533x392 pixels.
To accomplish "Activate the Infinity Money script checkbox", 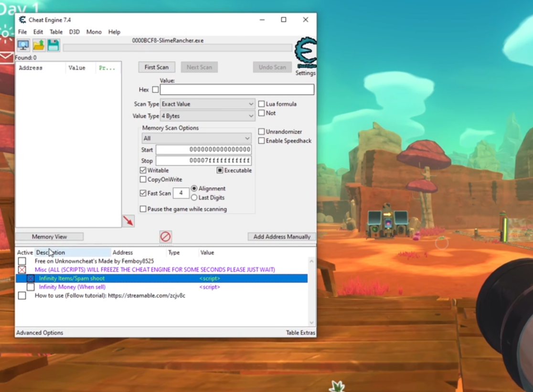I will (31, 287).
